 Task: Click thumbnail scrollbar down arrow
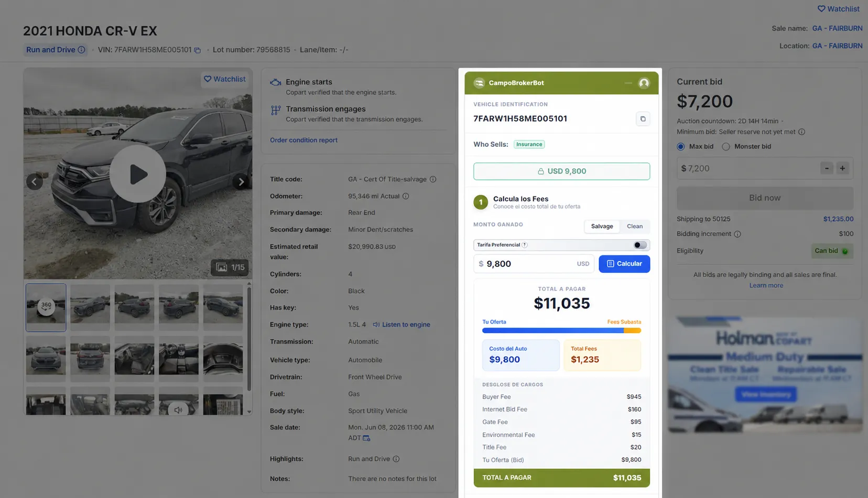coord(249,412)
